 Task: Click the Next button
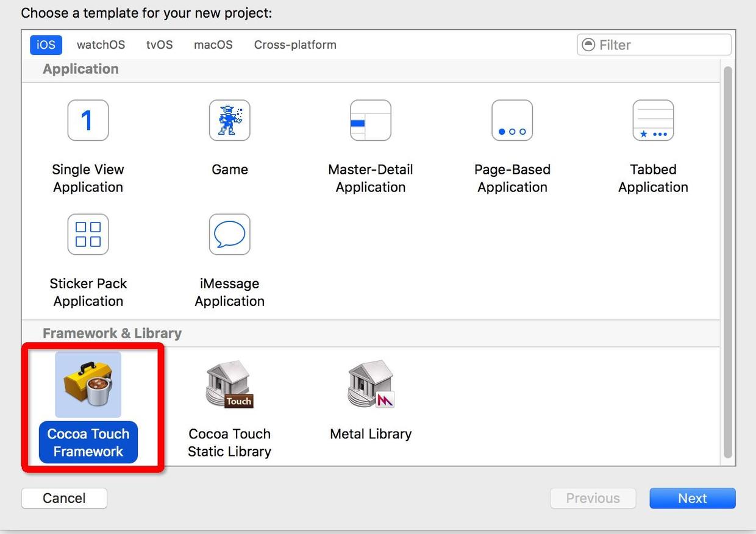pyautogui.click(x=692, y=498)
